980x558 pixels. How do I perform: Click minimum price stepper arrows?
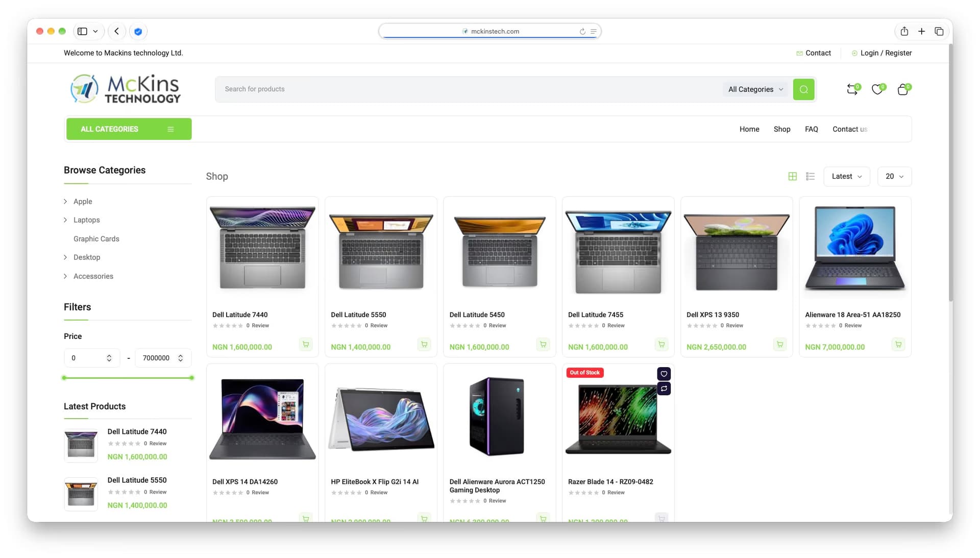(x=109, y=358)
